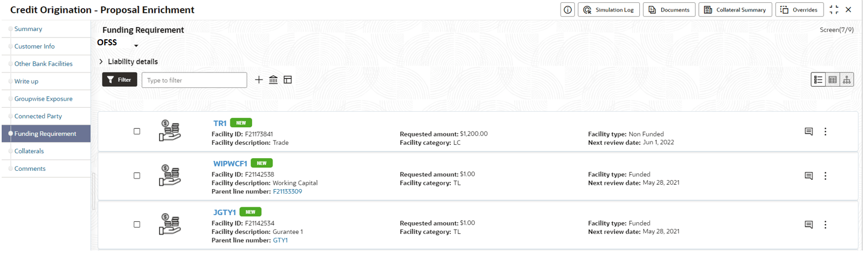Expand the Liability details section

pos(101,61)
